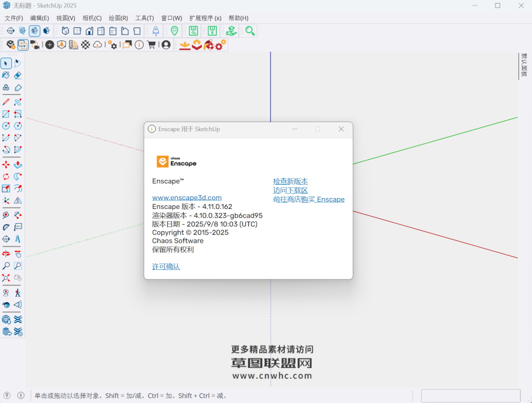This screenshot has width=532, height=403.
Task: Expand the 默认面板 side tray
Action: pos(524,66)
